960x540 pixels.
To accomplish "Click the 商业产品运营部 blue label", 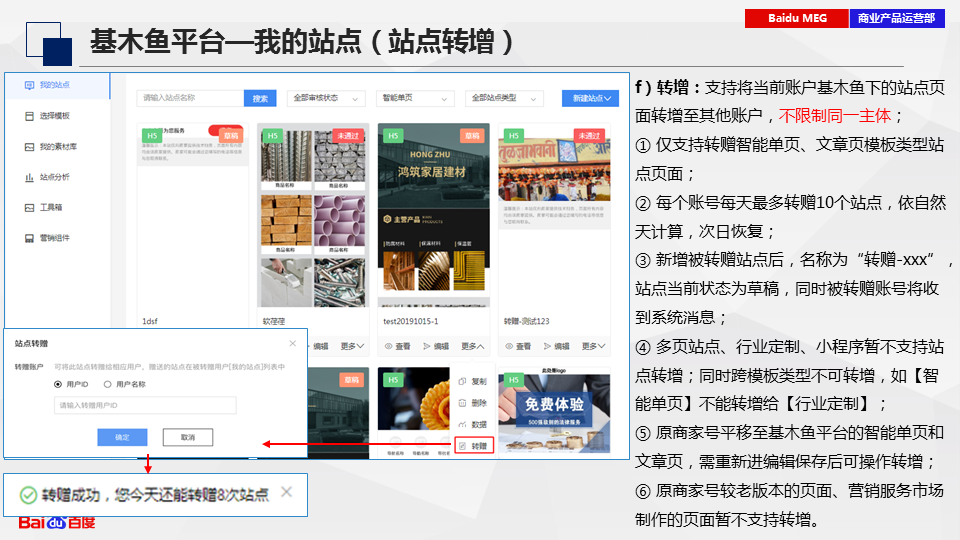I will 897,18.
